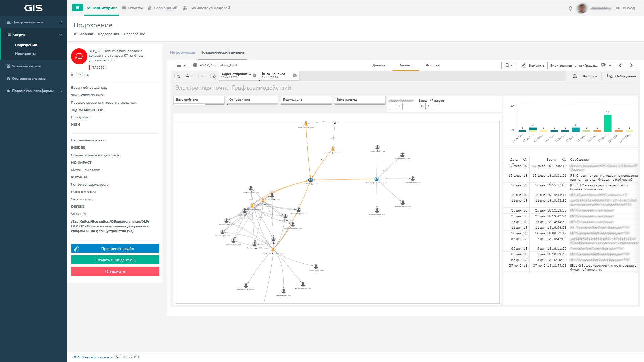
Task: Open the bookmarks dropdown
Action: click(x=508, y=66)
